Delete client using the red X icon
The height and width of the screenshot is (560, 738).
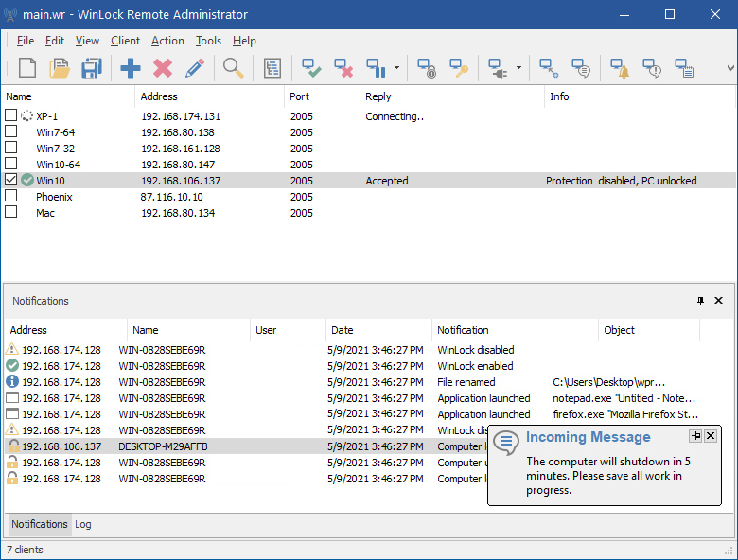click(x=163, y=68)
